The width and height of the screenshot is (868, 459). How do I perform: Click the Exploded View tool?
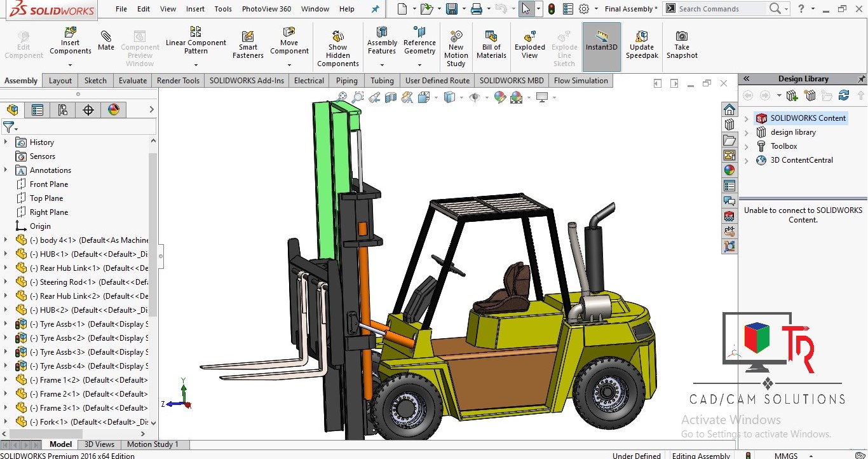pos(530,45)
